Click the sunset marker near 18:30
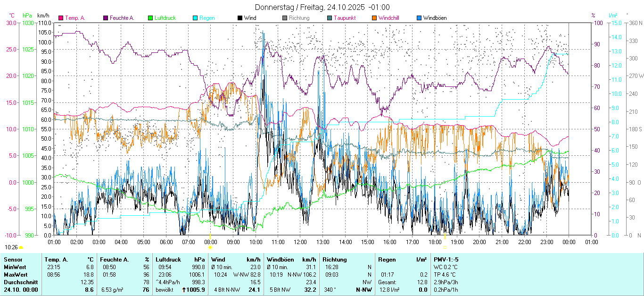 (x=445, y=247)
